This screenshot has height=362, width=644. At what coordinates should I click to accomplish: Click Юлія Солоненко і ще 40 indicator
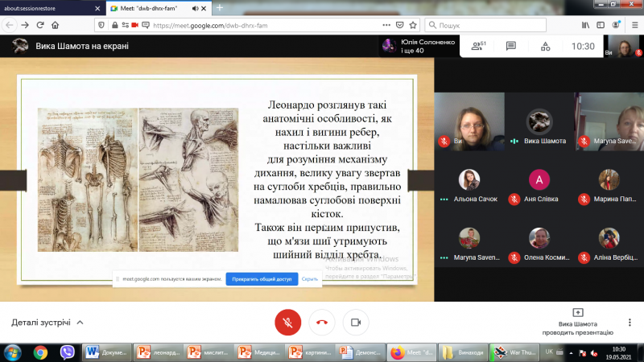[419, 46]
